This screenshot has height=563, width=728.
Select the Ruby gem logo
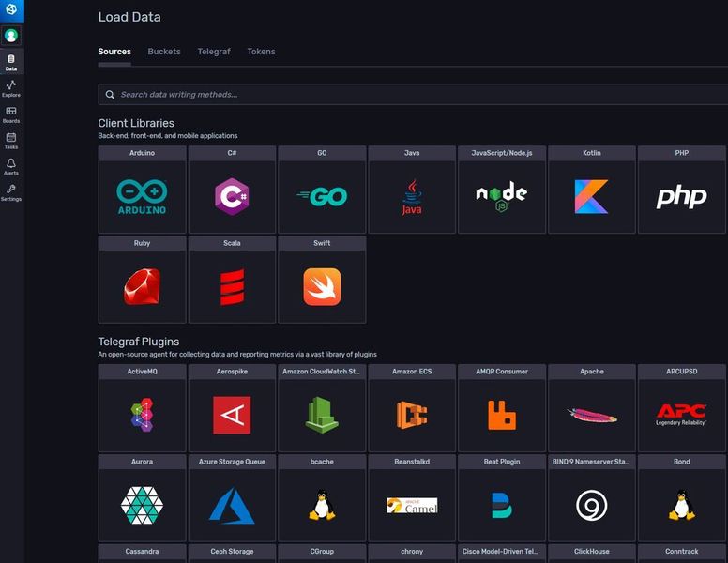coord(142,286)
